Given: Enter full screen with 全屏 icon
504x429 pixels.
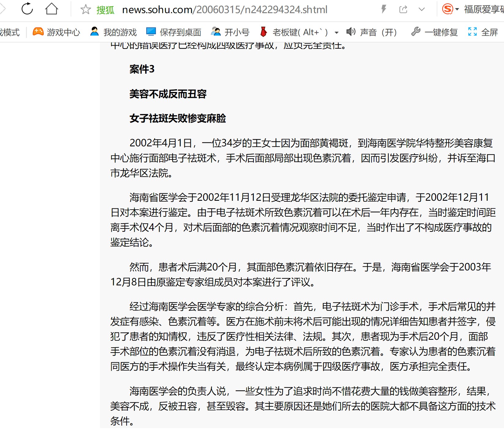Looking at the screenshot, I should click(x=472, y=31).
